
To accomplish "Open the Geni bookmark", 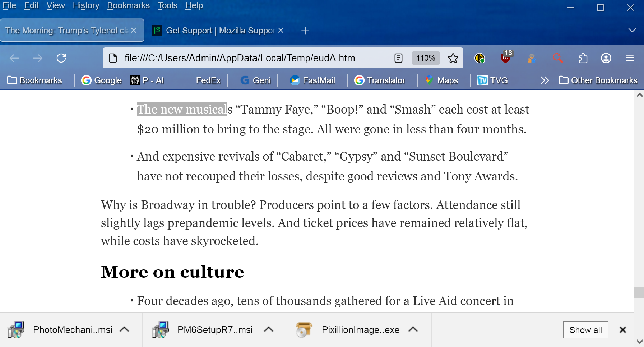I will pyautogui.click(x=255, y=80).
